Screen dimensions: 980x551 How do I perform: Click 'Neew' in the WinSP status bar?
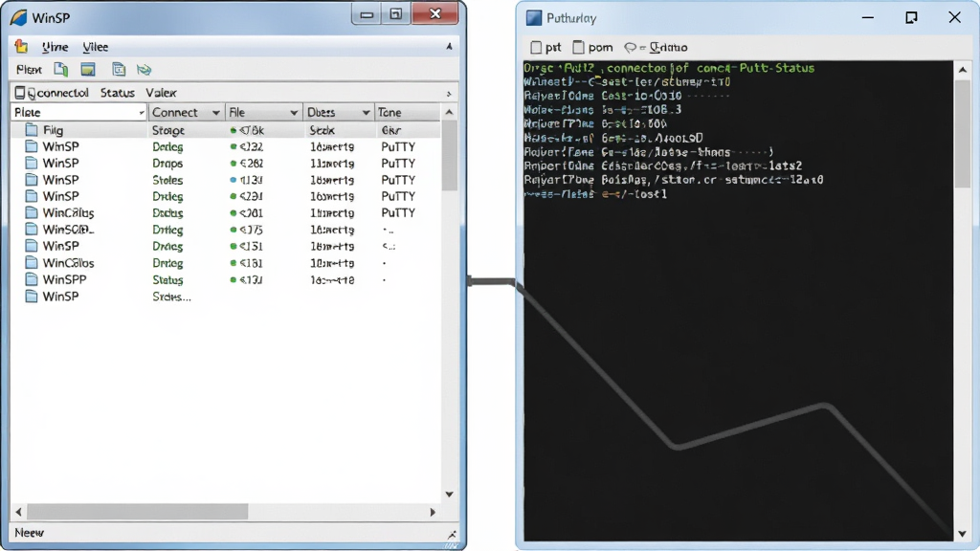click(x=29, y=533)
